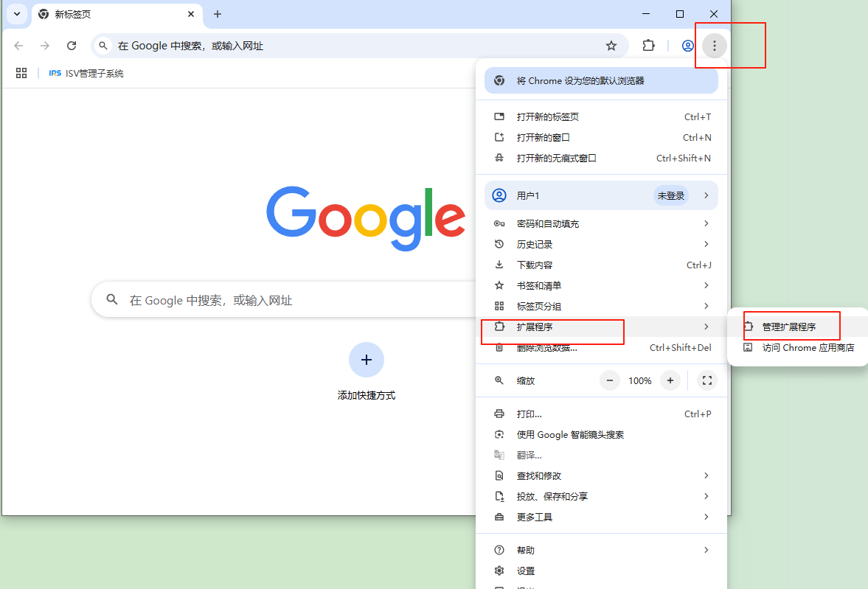The height and width of the screenshot is (589, 868).
Task: Choose 访问 Chrome 应用商店
Action: coord(798,348)
